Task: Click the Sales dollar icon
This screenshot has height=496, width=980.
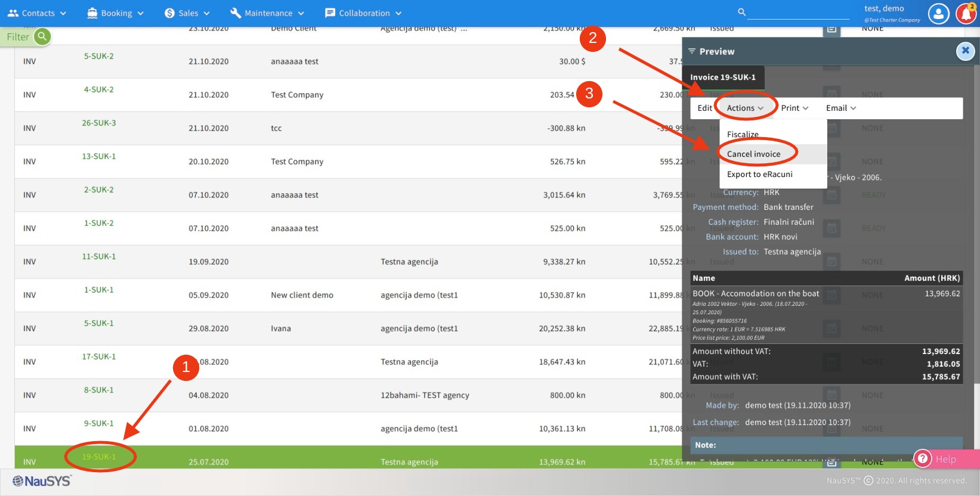Action: pyautogui.click(x=169, y=13)
